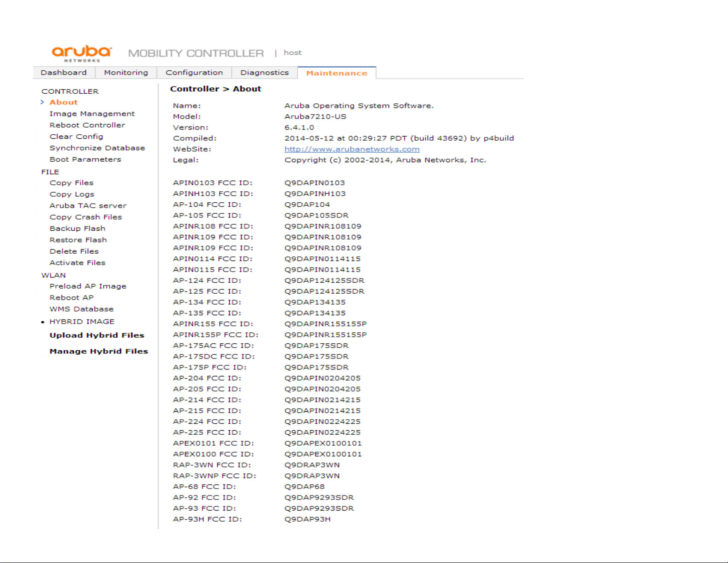This screenshot has height=563, width=728.
Task: Click the AP-92 FCC ID label
Action: coord(204,498)
